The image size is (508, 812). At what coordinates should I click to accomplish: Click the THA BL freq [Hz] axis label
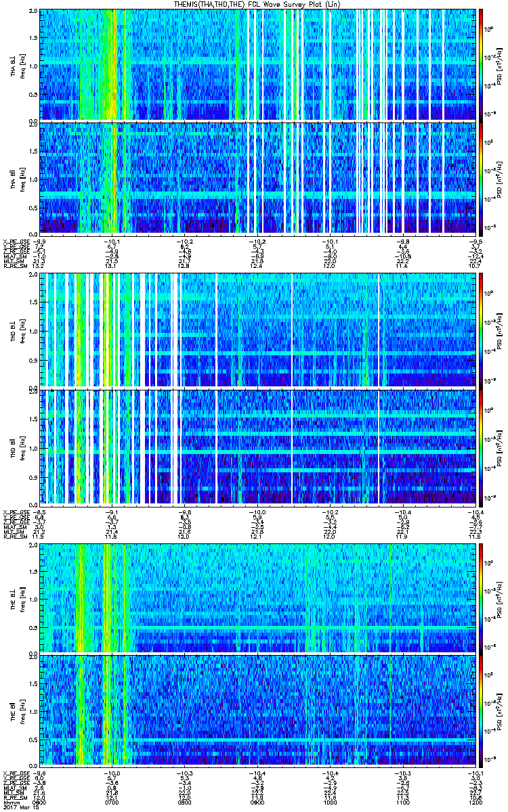point(22,65)
